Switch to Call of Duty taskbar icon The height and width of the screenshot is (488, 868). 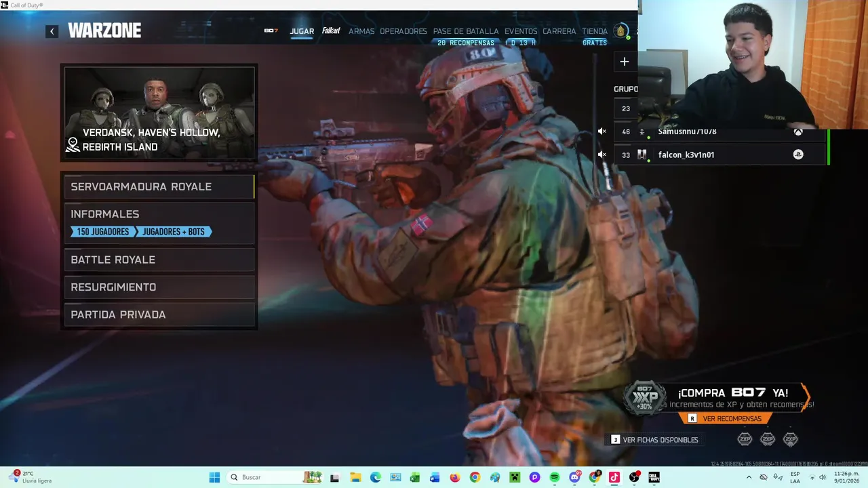tap(654, 477)
